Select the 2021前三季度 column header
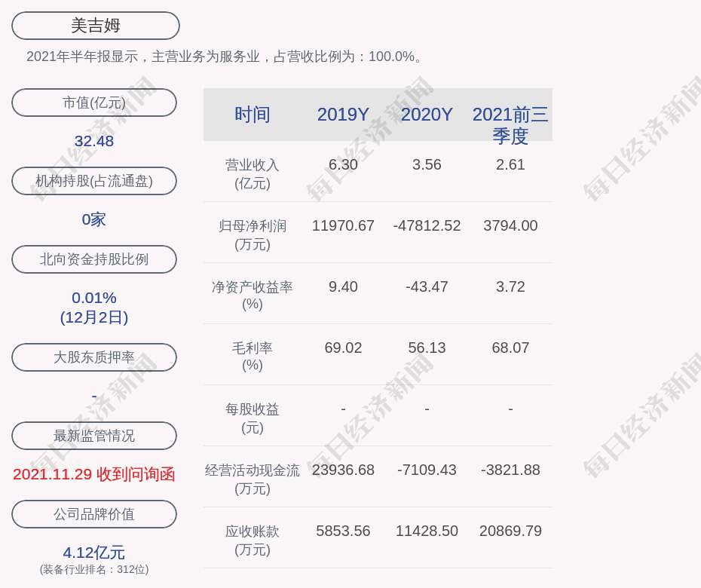The image size is (701, 588). (510, 125)
